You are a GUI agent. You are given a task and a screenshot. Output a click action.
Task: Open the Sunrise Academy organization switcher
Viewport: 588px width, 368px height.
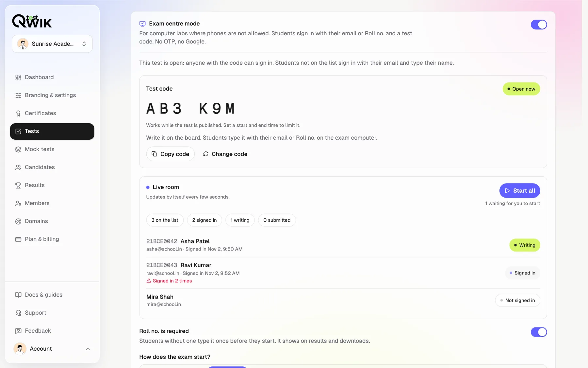pos(52,44)
